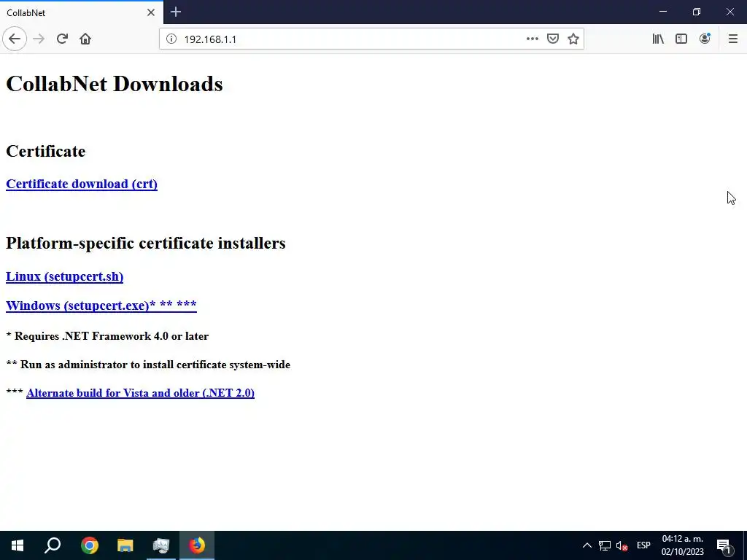Close the CollabNet tab
Screen dimensions: 747x560
click(x=151, y=12)
